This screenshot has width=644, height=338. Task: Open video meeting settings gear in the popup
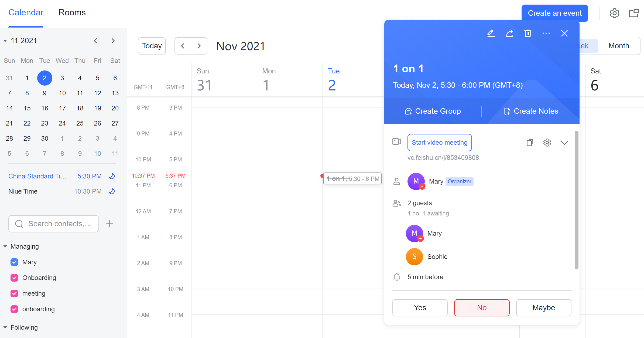(x=547, y=143)
